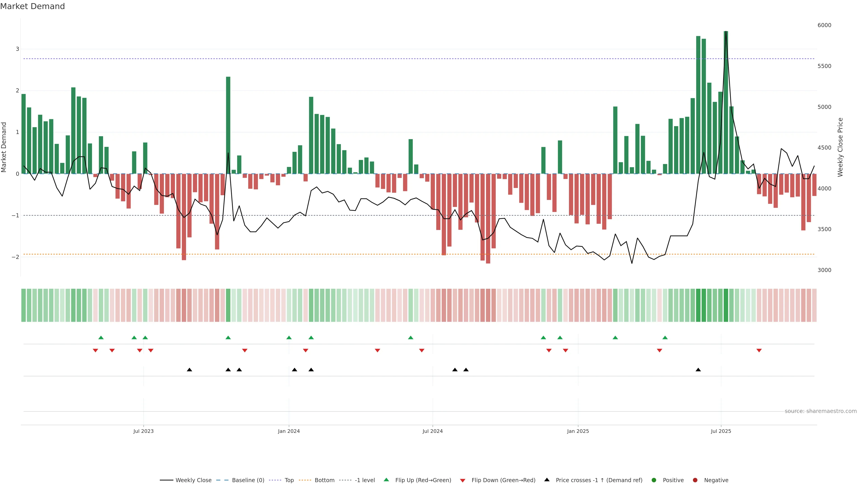This screenshot has width=868, height=488.
Task: Click the Bottom legend entry
Action: click(324, 480)
